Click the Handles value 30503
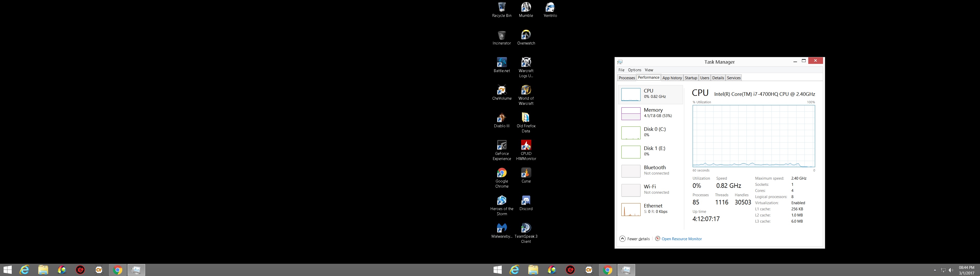This screenshot has height=276, width=980. click(743, 202)
